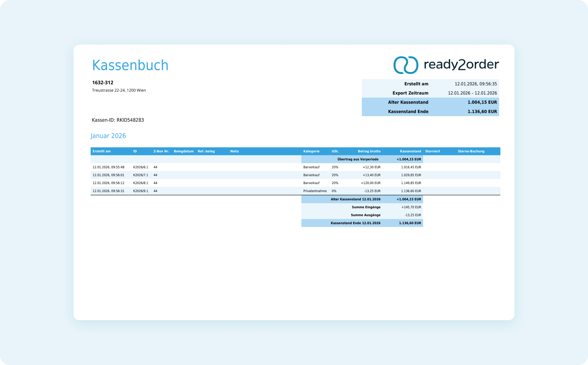Click the Kassenbuch title heading
The height and width of the screenshot is (365, 588).
tap(130, 65)
